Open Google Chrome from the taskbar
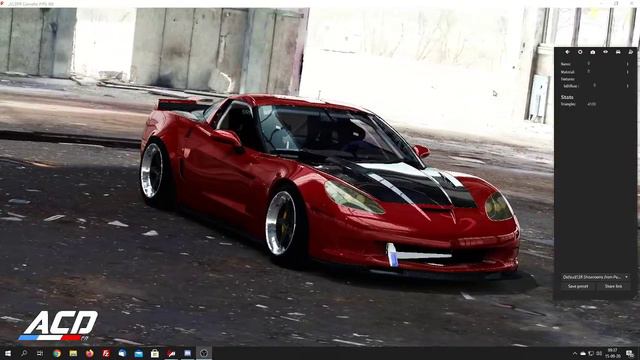The width and height of the screenshot is (640, 360). [57, 353]
